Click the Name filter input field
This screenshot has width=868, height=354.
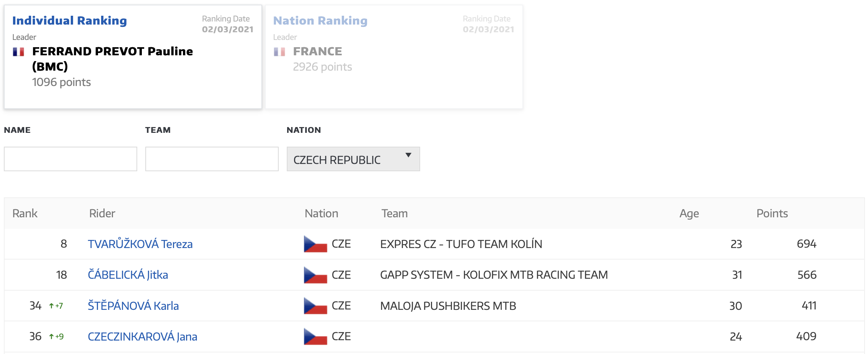click(x=70, y=159)
